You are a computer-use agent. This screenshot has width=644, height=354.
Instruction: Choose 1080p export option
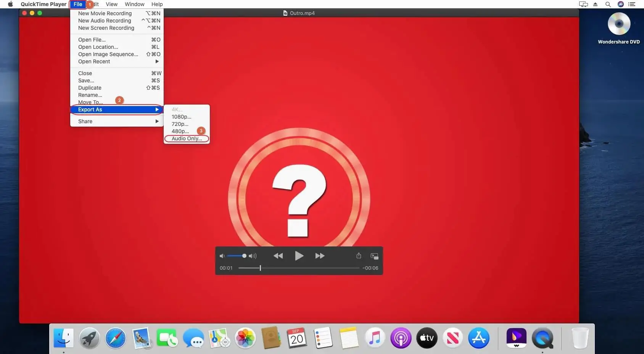187,117
